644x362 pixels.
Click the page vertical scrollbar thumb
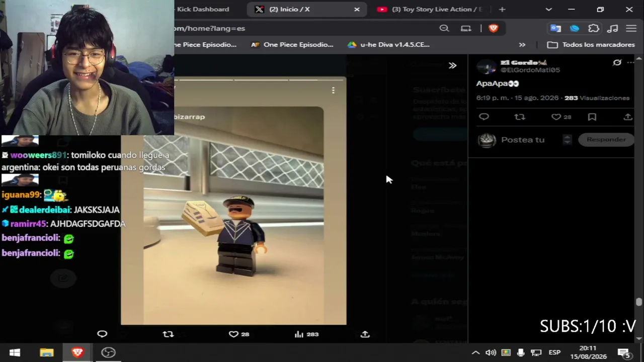[639, 302]
